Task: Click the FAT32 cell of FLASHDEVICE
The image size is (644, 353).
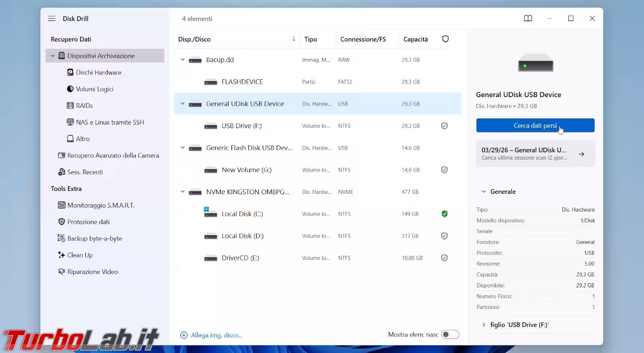Action: point(345,82)
